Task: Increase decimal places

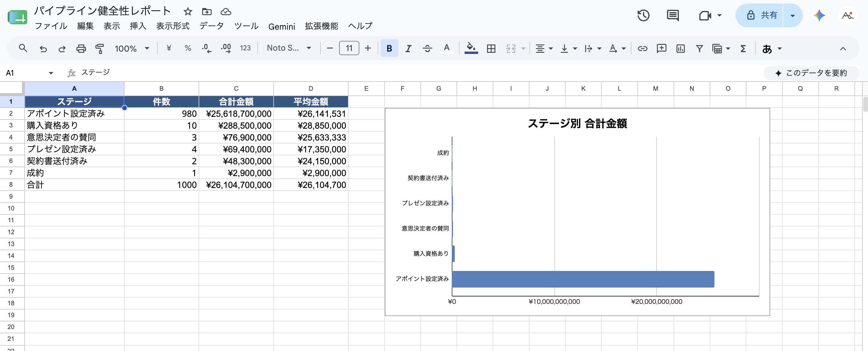Action: 226,48
